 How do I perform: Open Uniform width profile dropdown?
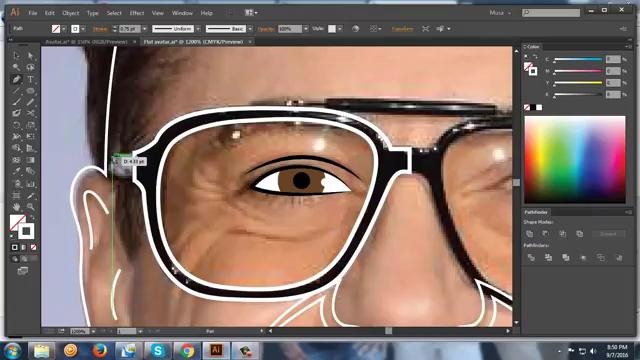coord(198,29)
